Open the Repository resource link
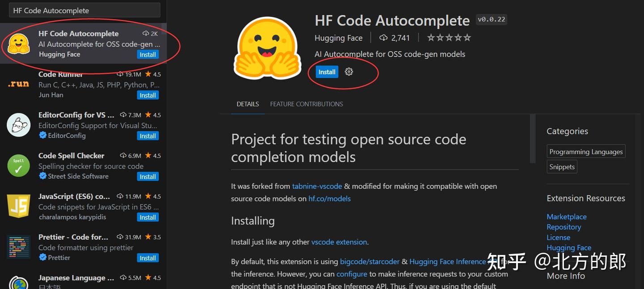This screenshot has width=644, height=289. pyautogui.click(x=563, y=227)
